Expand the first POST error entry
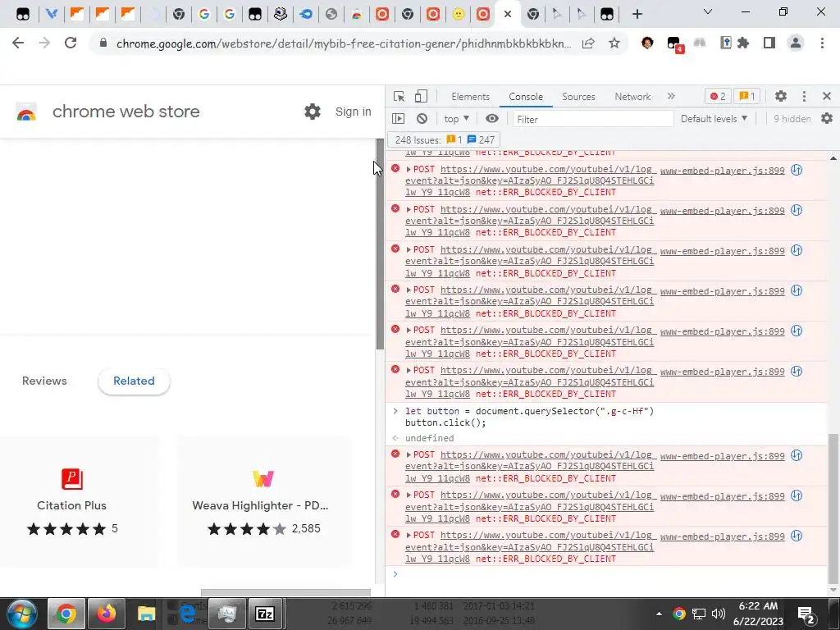The image size is (840, 630). pos(409,169)
